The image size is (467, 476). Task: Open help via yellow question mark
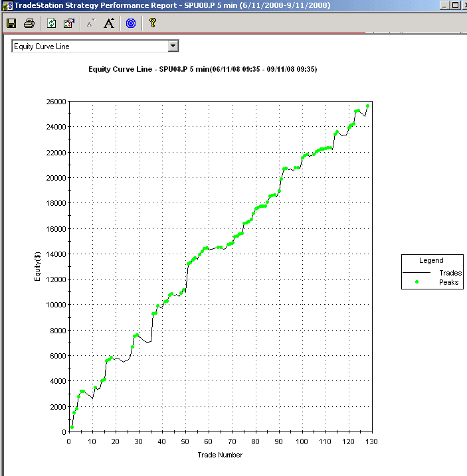coord(153,23)
